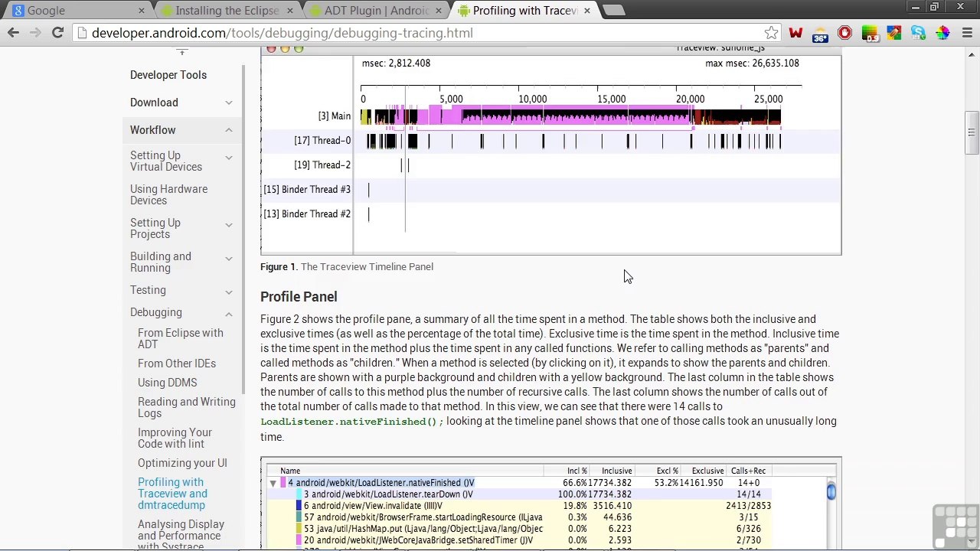Expand the Download section arrow
The image size is (980, 551).
[x=228, y=103]
